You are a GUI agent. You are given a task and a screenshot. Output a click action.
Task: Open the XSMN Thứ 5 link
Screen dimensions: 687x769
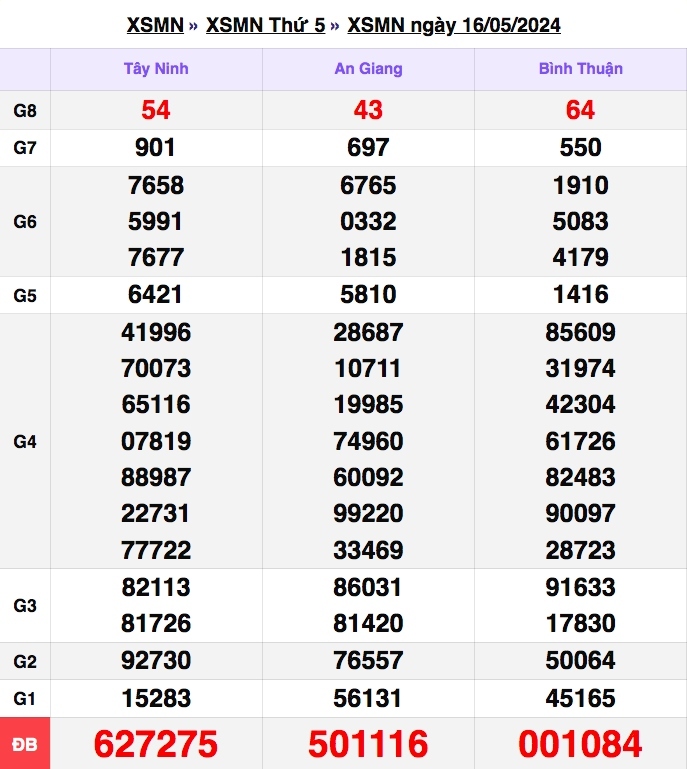(265, 25)
